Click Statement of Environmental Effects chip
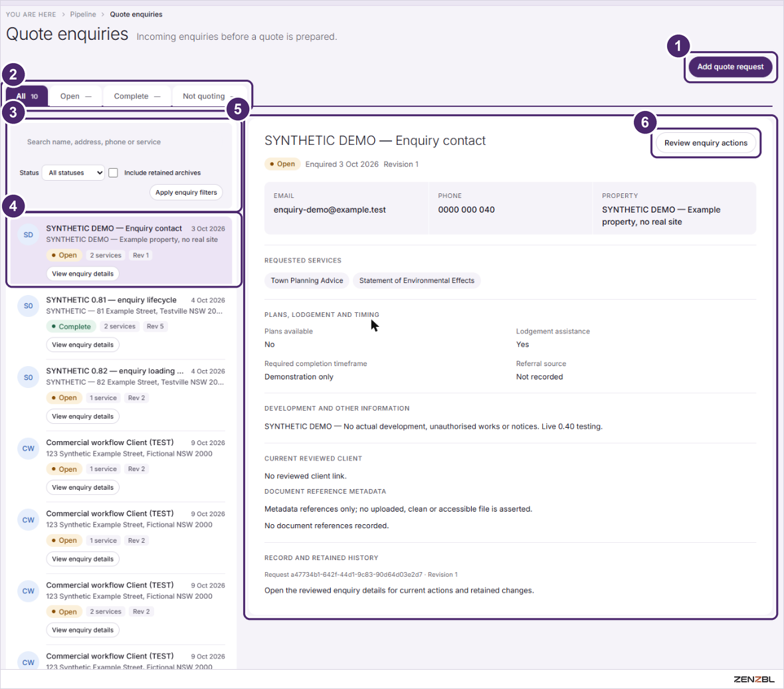This screenshot has width=784, height=689. 417,280
